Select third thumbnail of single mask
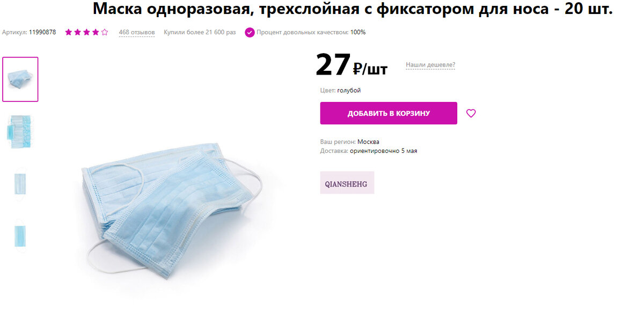Image resolution: width=644 pixels, height=326 pixels. coord(20,184)
